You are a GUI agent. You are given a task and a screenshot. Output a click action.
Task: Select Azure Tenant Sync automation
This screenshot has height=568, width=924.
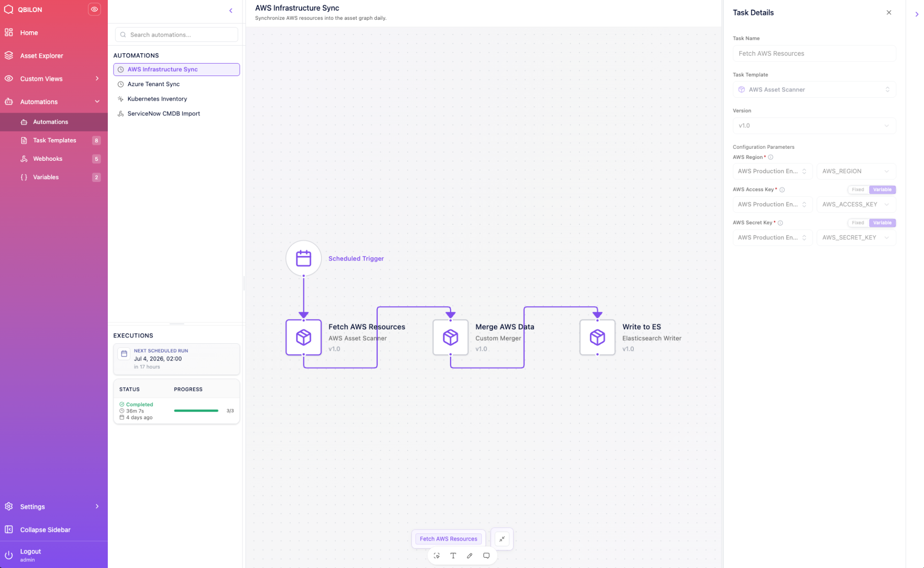(x=177, y=84)
